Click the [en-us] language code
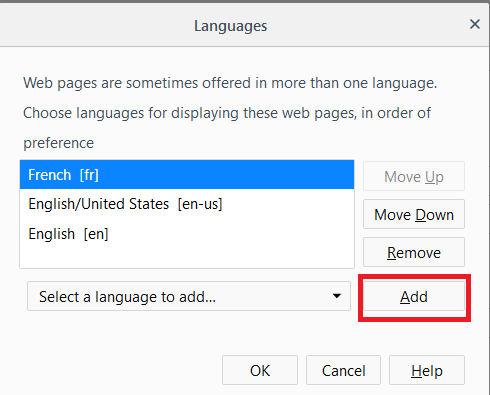Screen dimensions: 490x395 point(200,204)
